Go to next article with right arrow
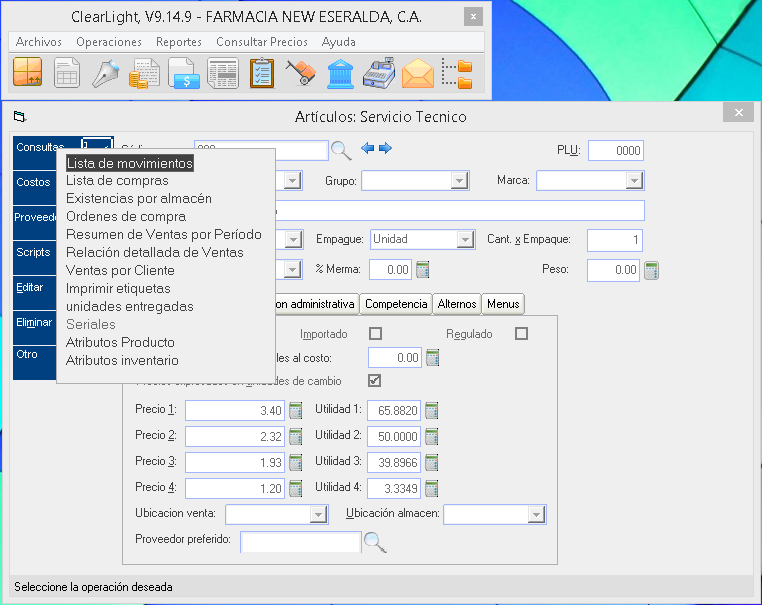Image resolution: width=762 pixels, height=605 pixels. pos(385,148)
